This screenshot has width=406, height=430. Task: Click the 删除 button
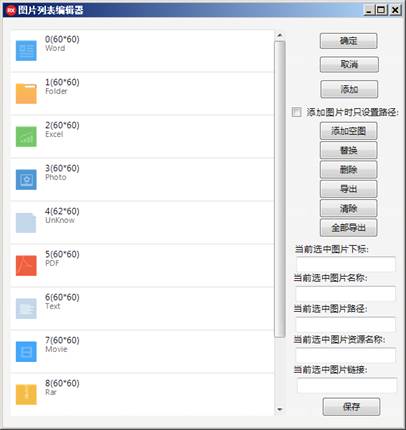[x=349, y=170]
